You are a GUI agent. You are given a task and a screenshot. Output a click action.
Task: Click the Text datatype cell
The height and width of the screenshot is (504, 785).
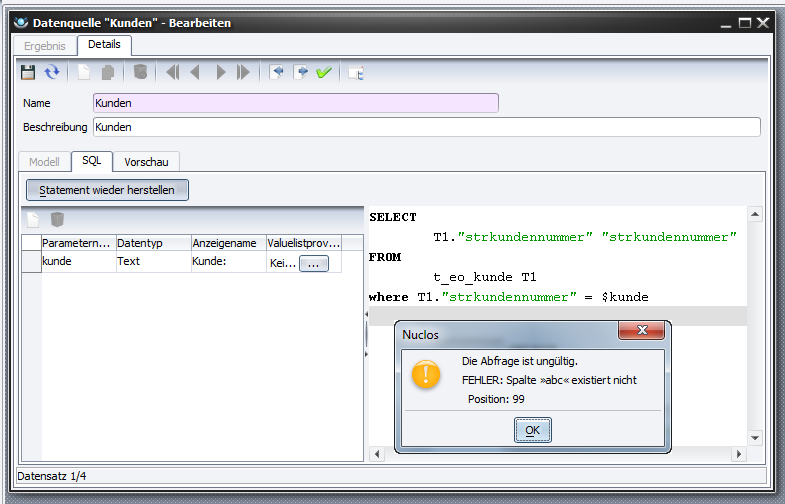tap(154, 261)
